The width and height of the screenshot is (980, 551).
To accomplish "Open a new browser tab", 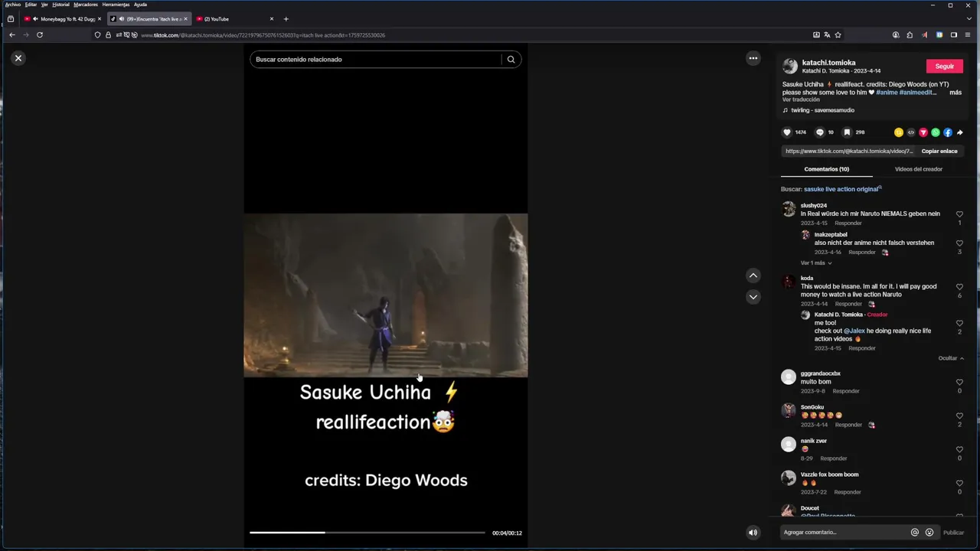I will [286, 19].
